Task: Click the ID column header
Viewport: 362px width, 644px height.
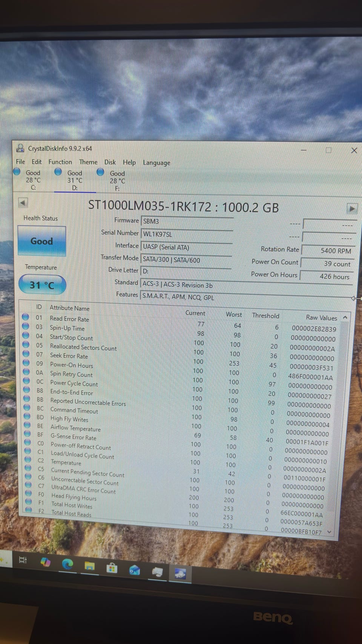Action: tap(39, 307)
